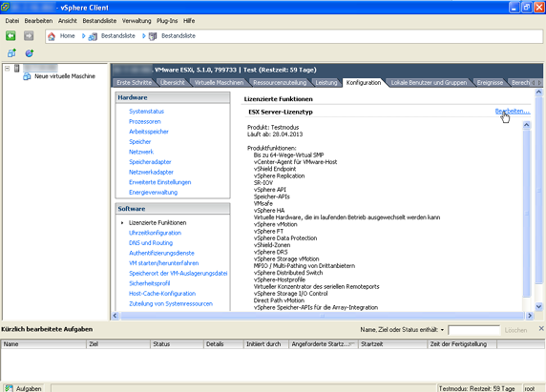Open DNS und Routing link
Image resolution: width=546 pixels, height=392 pixels.
tap(151, 243)
